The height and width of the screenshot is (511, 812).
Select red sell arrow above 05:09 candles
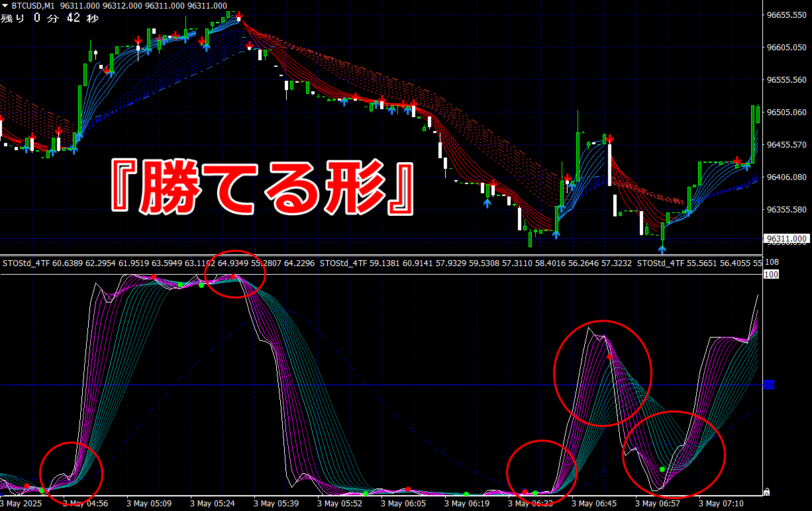click(138, 41)
